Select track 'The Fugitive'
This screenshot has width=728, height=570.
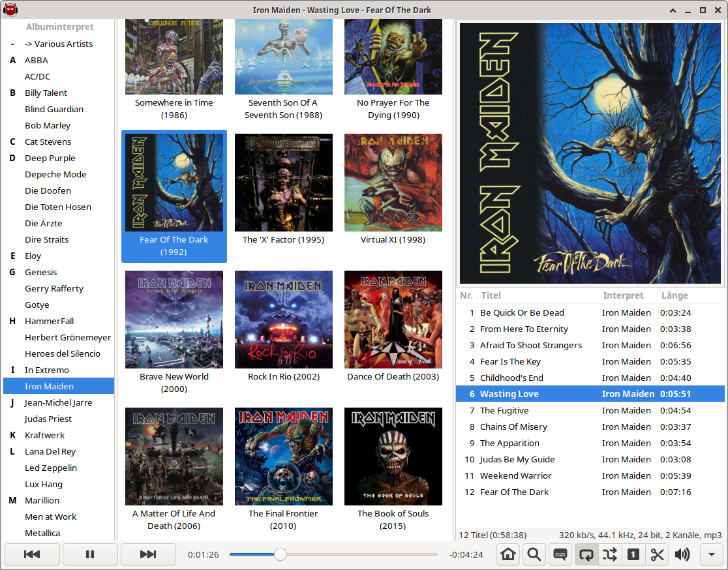pyautogui.click(x=590, y=411)
